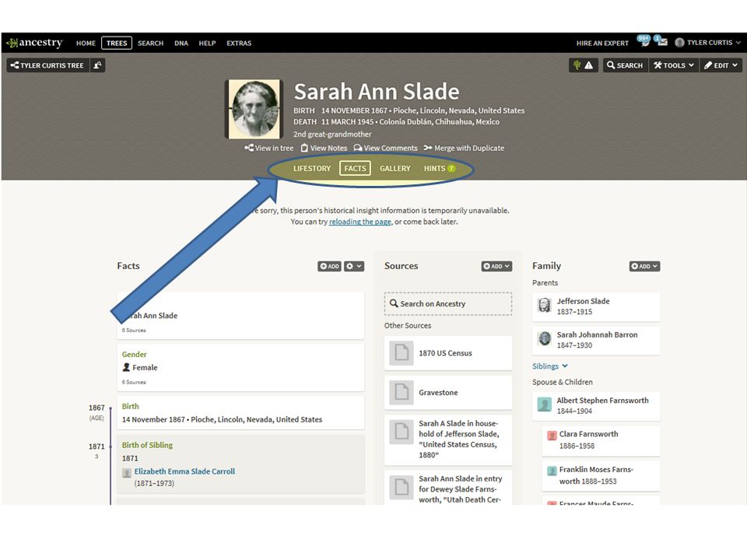The height and width of the screenshot is (560, 747).
Task: Click the Gravestone source document icon
Action: pyautogui.click(x=402, y=392)
